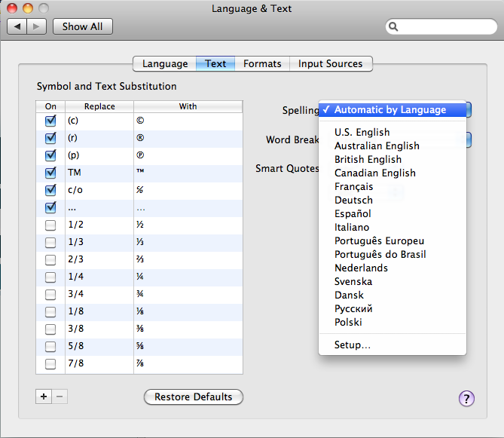Open the help question mark button
Screen dimensions: 504x438
466,399
